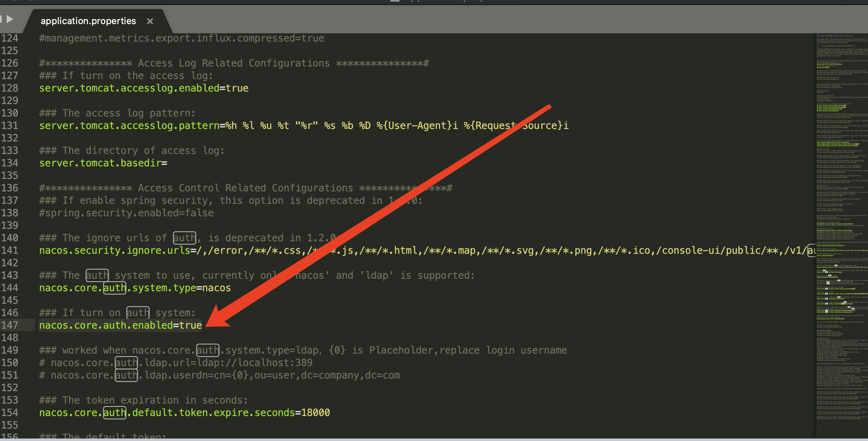Click line number 128 in the gutter
Image resolution: width=868 pixels, height=441 pixels.
tap(10, 88)
